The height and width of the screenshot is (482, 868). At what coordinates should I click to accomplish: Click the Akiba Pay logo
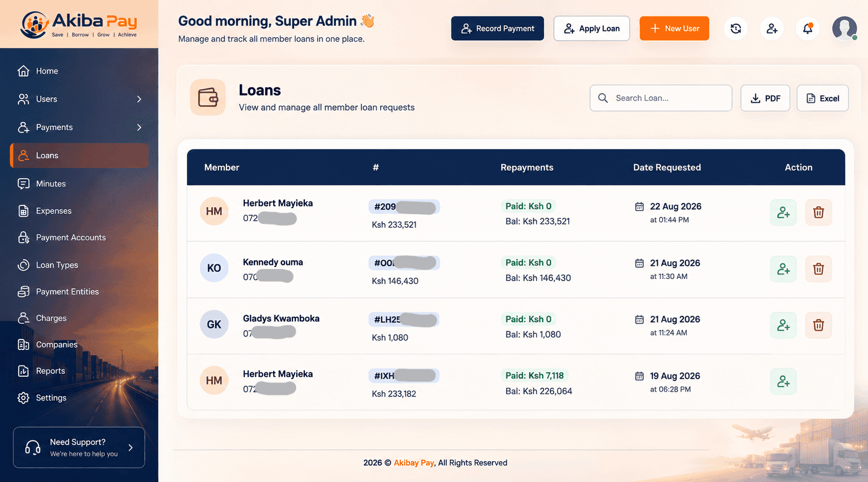click(79, 24)
